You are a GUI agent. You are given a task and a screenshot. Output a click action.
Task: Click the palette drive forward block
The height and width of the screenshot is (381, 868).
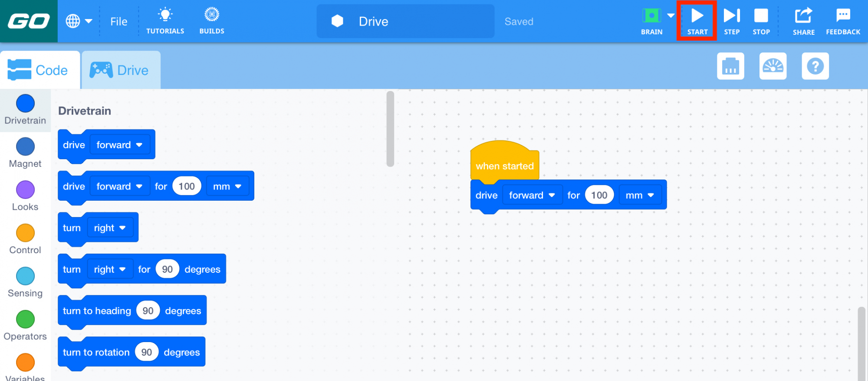coord(74,145)
